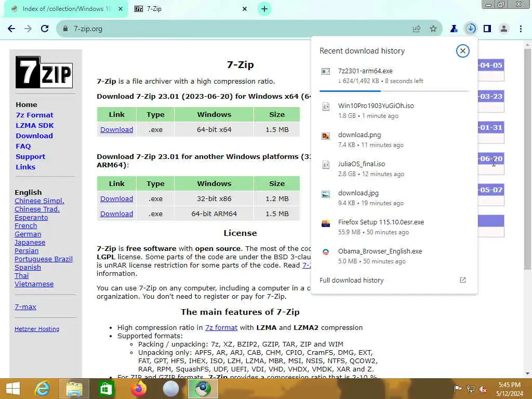This screenshot has width=532, height=399.
Task: Click the browser forward arrow
Action: point(28,29)
